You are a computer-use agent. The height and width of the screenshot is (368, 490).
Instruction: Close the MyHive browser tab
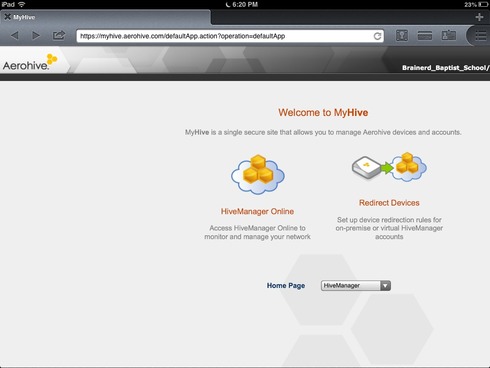pos(7,17)
